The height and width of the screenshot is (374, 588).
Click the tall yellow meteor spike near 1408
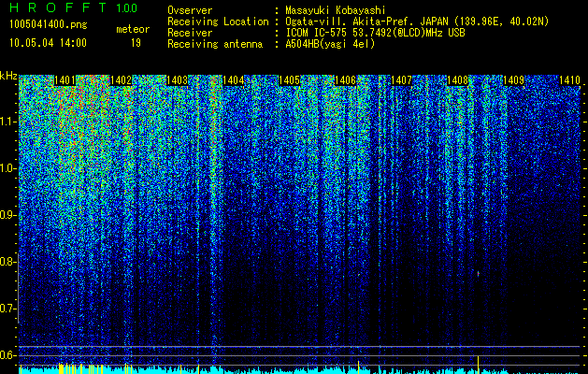[x=478, y=365]
